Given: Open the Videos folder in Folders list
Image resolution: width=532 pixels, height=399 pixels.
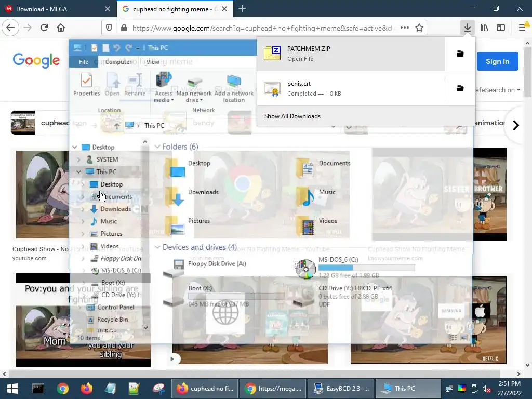Looking at the screenshot, I should (316, 224).
